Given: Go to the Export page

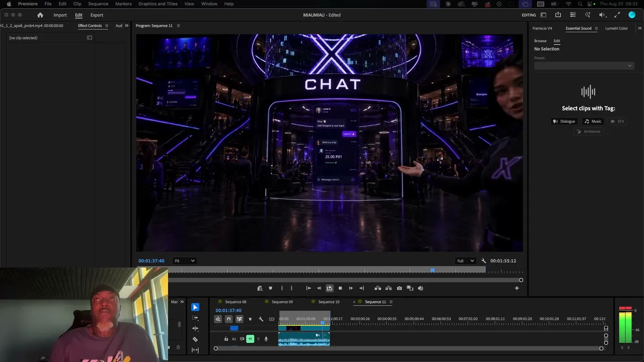Looking at the screenshot, I should [x=97, y=15].
